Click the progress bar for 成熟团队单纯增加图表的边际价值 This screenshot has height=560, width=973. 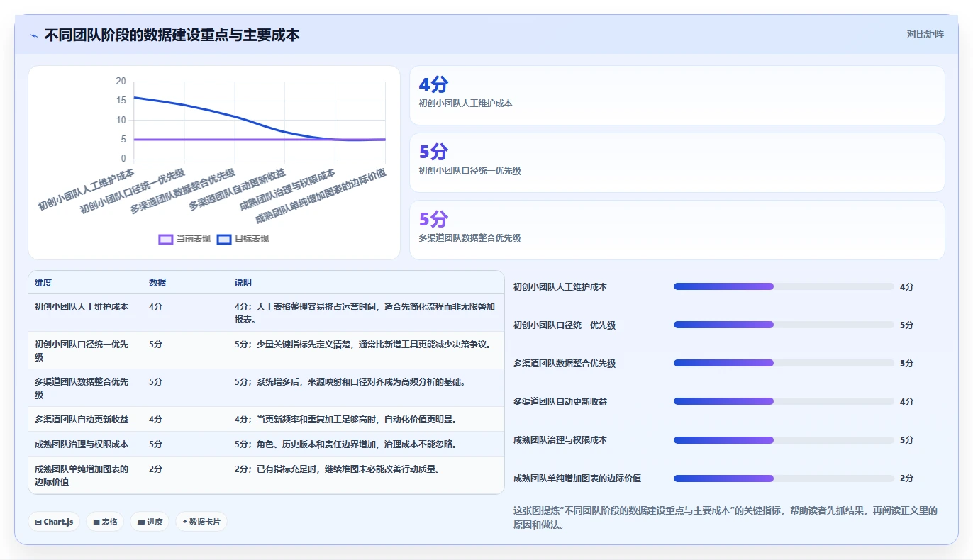point(784,478)
